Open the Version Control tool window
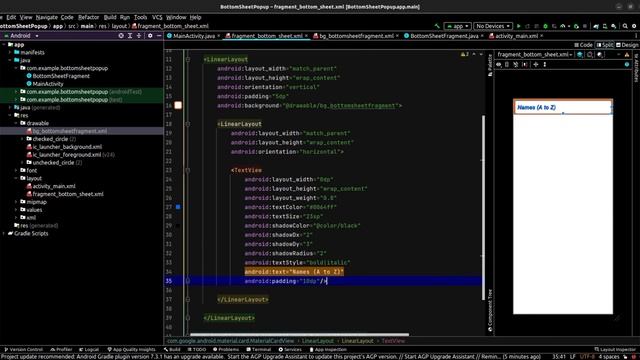 coord(23,349)
